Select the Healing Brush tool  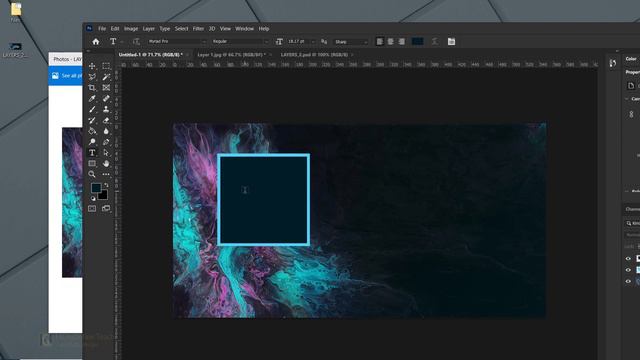point(106,98)
